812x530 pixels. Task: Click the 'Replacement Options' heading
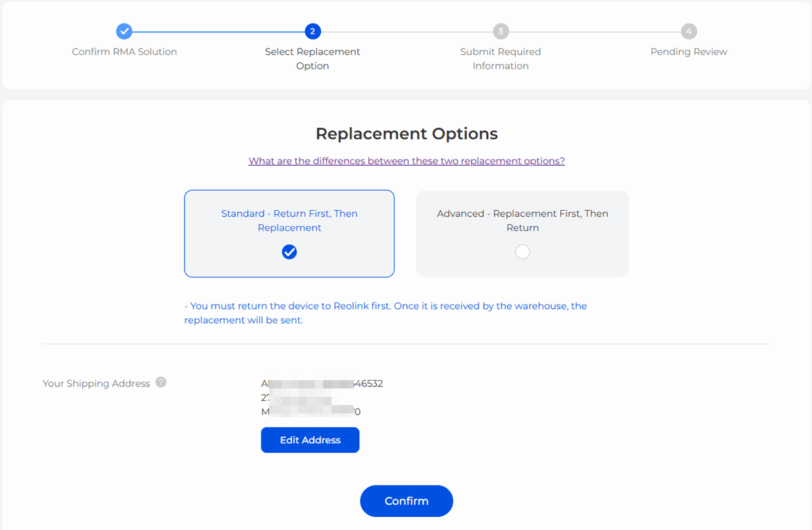tap(406, 134)
